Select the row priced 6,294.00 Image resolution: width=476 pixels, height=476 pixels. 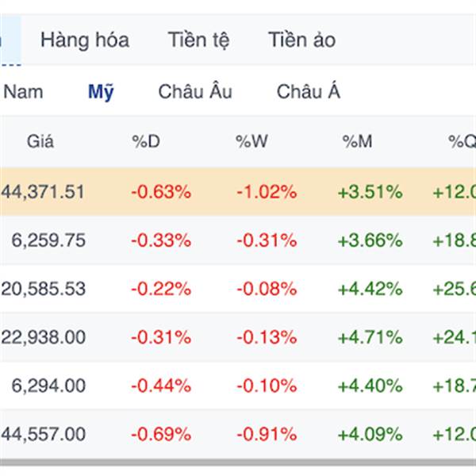238,386
